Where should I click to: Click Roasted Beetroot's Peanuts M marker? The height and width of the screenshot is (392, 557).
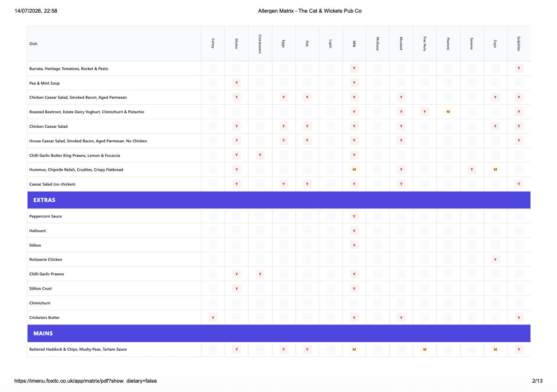448,111
